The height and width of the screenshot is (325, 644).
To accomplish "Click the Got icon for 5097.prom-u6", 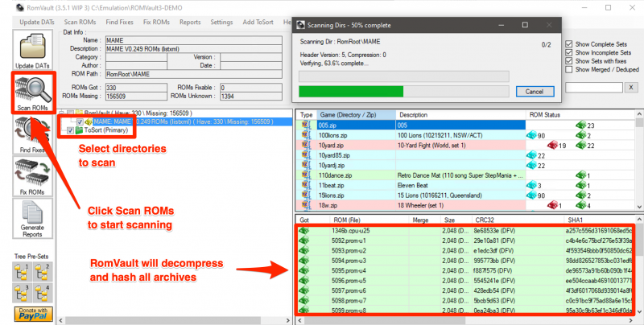I will click(x=303, y=290).
